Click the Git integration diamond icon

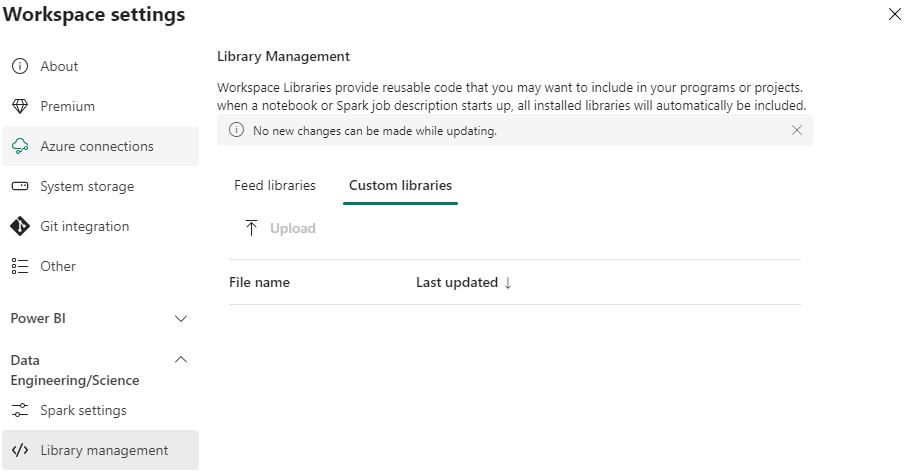20,226
